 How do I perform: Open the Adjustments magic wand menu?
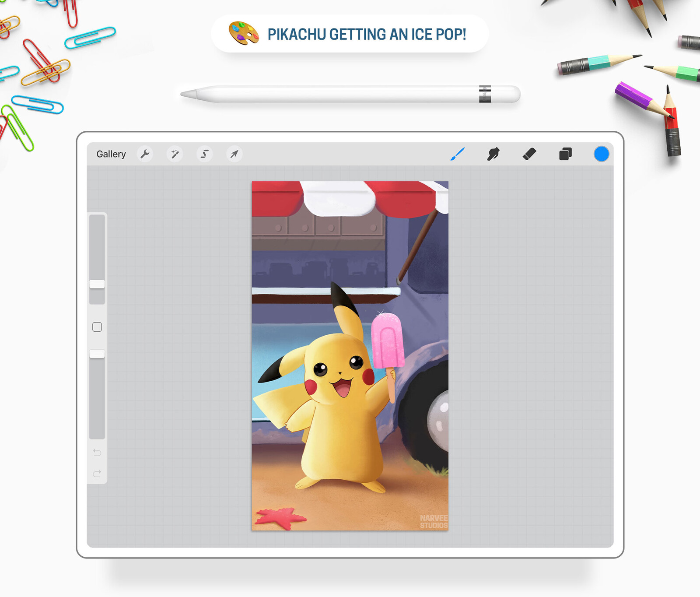click(175, 154)
